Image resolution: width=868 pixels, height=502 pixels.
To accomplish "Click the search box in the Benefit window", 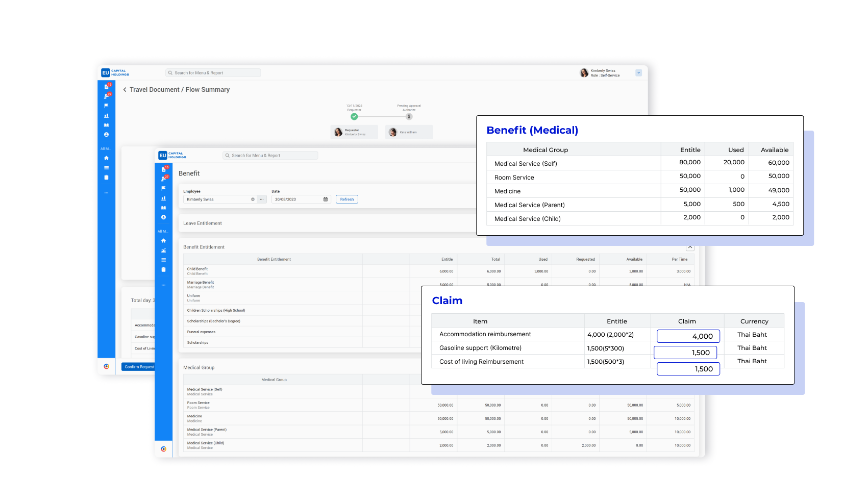I will click(270, 156).
